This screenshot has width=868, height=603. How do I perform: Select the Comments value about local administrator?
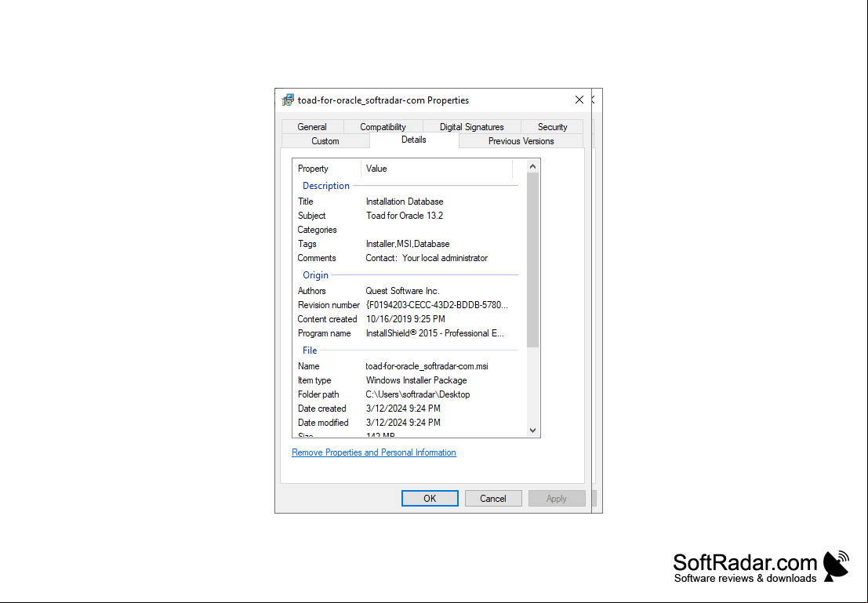[427, 258]
